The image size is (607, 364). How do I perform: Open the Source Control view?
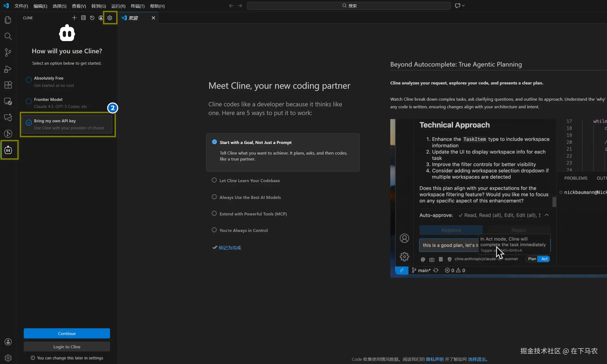pyautogui.click(x=8, y=52)
